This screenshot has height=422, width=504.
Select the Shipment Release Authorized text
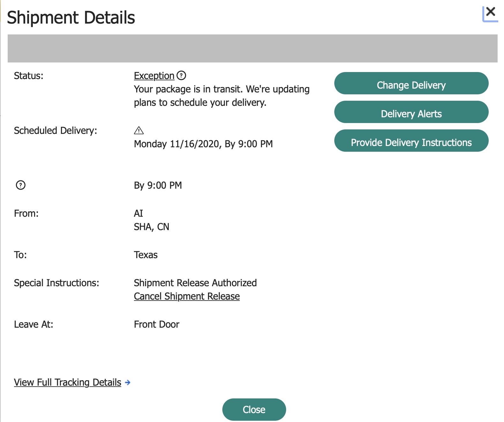[195, 283]
